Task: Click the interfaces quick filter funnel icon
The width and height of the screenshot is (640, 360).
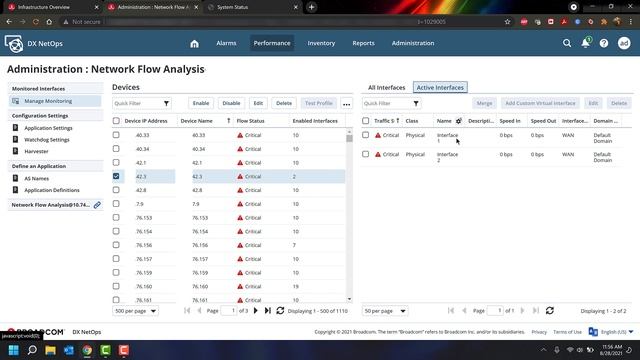Action: (x=416, y=103)
